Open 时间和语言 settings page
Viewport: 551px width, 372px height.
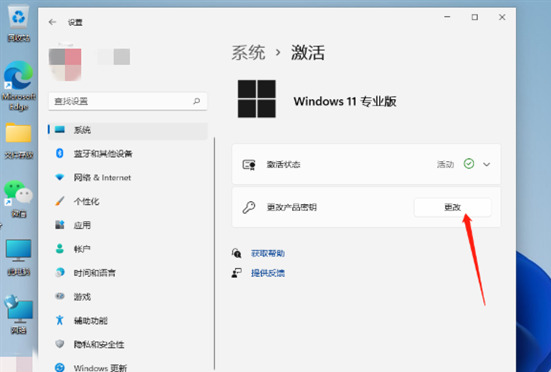[128, 273]
